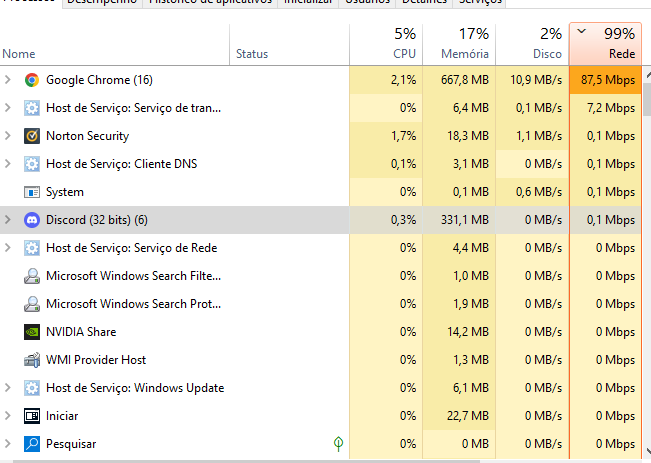This screenshot has height=463, width=651.
Task: Expand Host de Serviço: Windows Update
Action: click(x=7, y=387)
